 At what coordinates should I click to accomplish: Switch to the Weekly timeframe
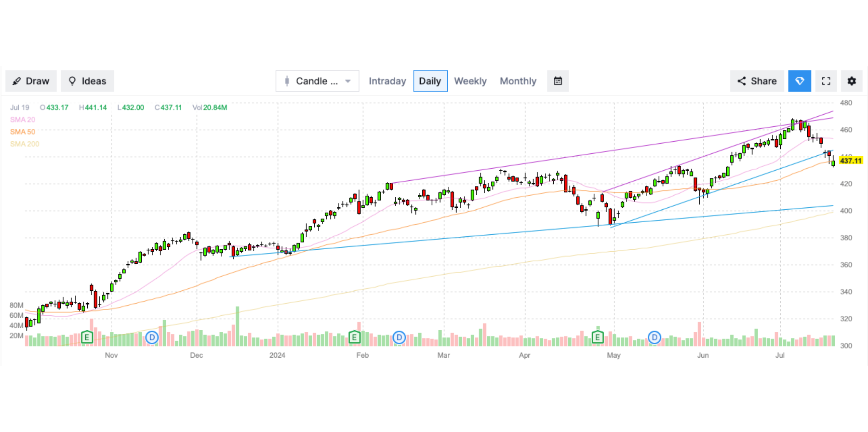(x=470, y=81)
